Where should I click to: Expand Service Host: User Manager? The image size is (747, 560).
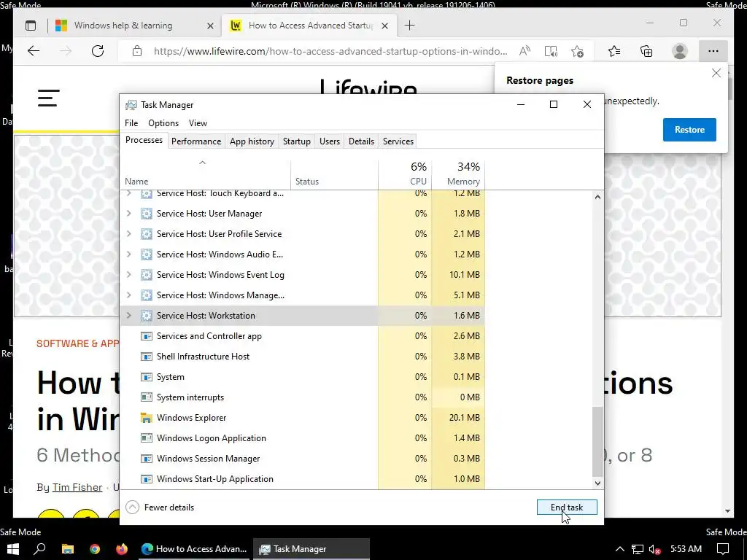128,214
